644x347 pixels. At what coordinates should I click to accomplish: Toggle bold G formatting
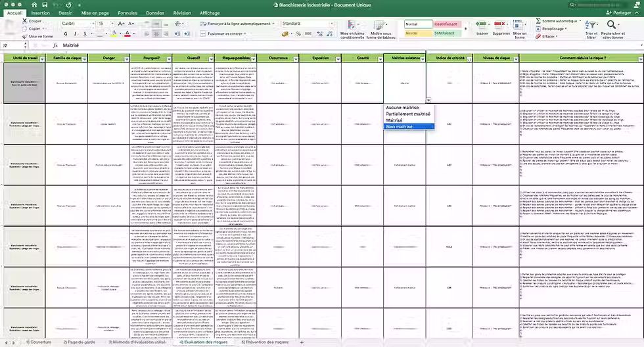(x=66, y=34)
